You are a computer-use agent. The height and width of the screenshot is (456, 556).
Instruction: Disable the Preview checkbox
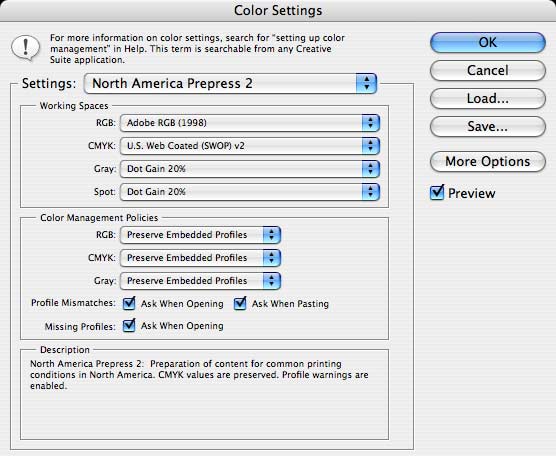point(437,193)
